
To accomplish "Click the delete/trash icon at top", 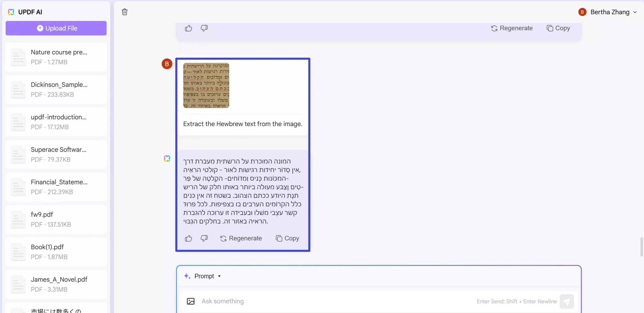I will click(125, 12).
